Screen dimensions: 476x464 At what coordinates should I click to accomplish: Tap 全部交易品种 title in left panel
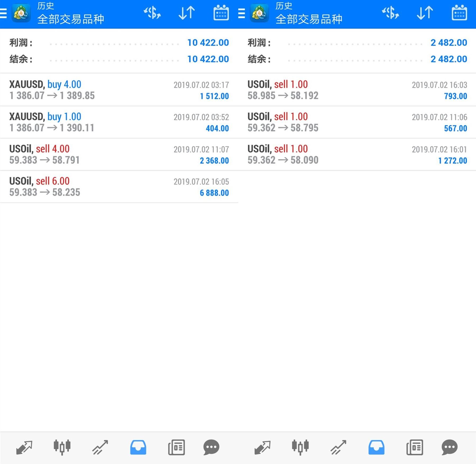pos(71,19)
